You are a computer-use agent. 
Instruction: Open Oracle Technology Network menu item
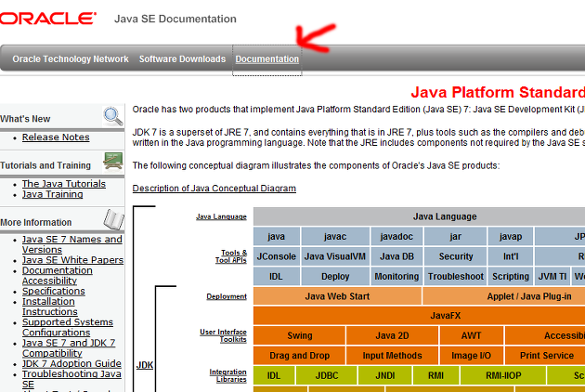(71, 59)
